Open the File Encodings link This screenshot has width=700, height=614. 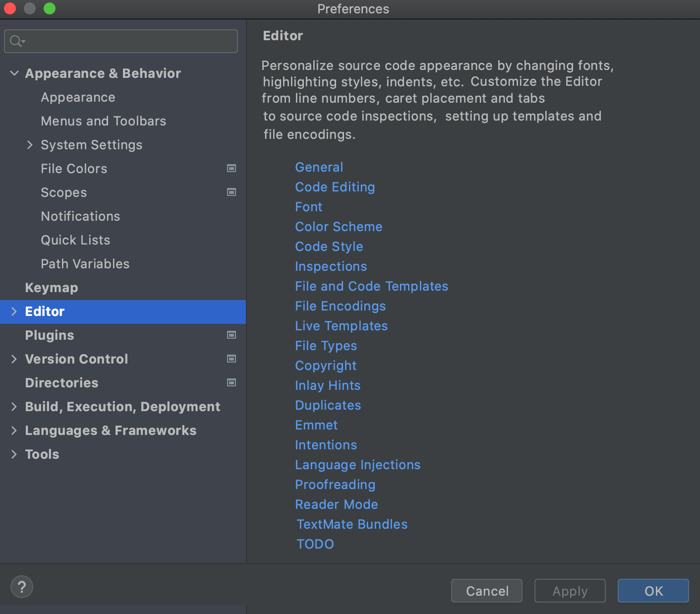click(340, 306)
